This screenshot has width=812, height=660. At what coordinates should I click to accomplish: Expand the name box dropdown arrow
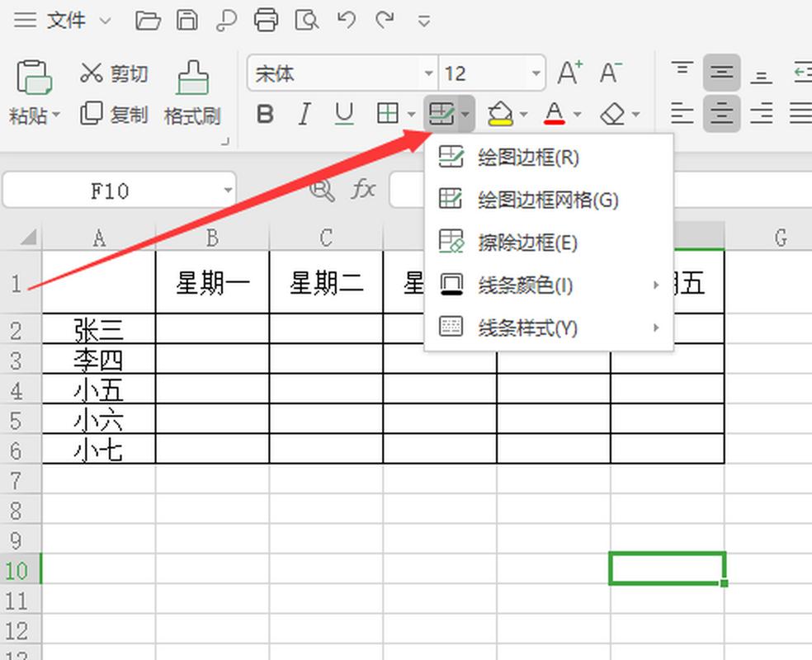click(x=228, y=191)
